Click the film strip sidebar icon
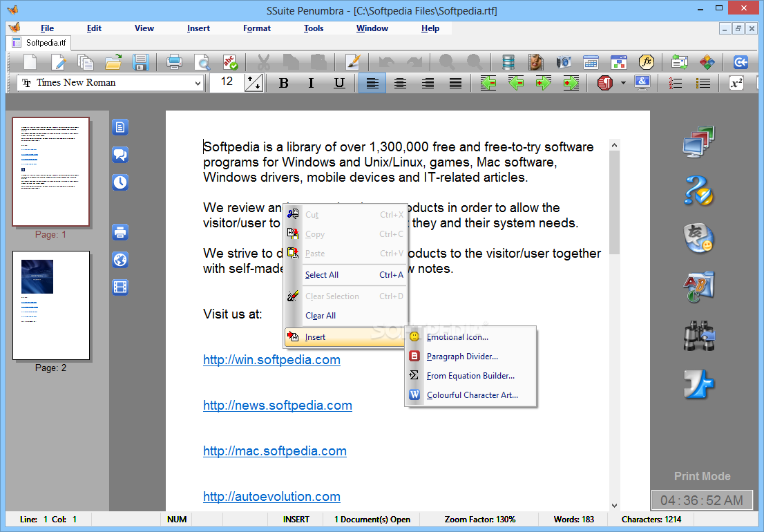This screenshot has width=764, height=532. [x=120, y=287]
